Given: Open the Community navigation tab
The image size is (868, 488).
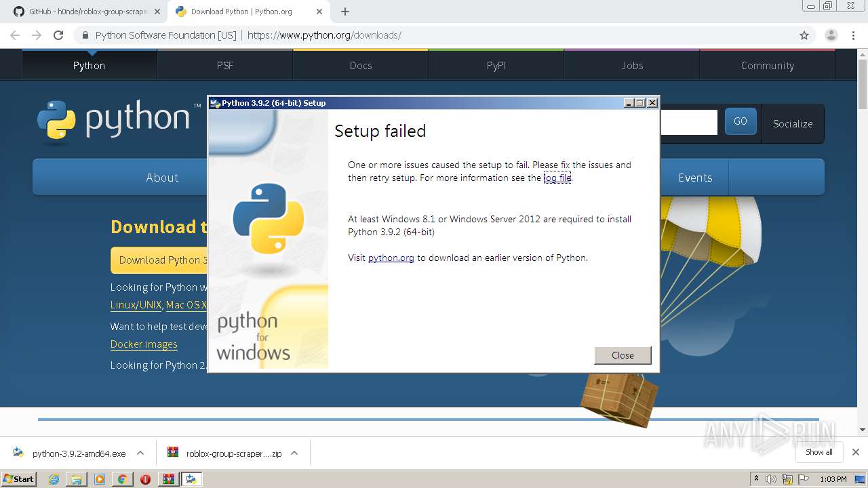Looking at the screenshot, I should 768,65.
